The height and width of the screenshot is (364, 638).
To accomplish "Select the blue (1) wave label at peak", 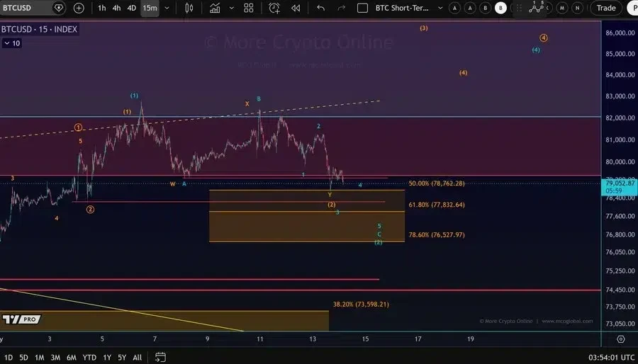I will pos(134,96).
